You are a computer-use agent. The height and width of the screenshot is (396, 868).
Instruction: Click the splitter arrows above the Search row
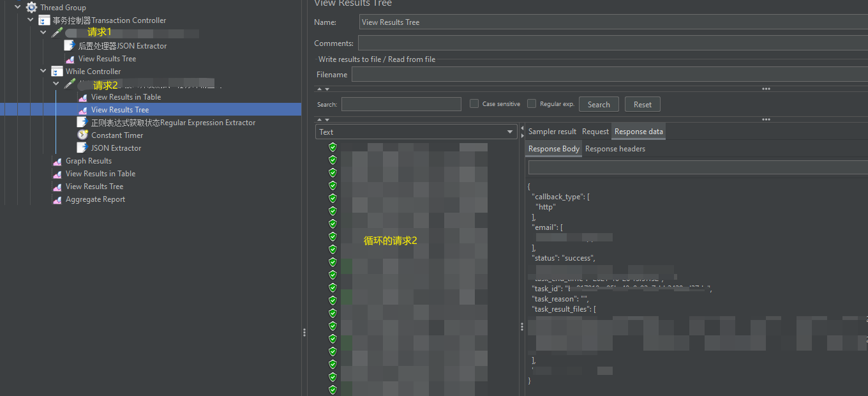(x=324, y=89)
